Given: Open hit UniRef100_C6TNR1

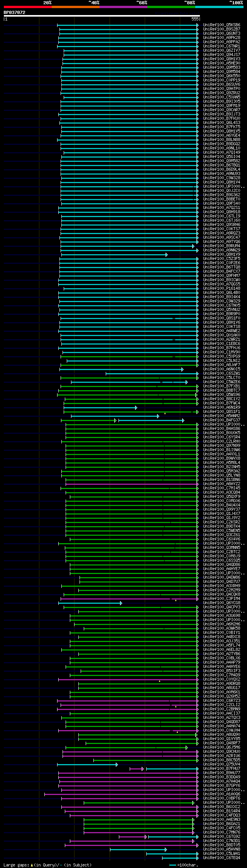Looking at the screenshot, I should click(222, 46).
